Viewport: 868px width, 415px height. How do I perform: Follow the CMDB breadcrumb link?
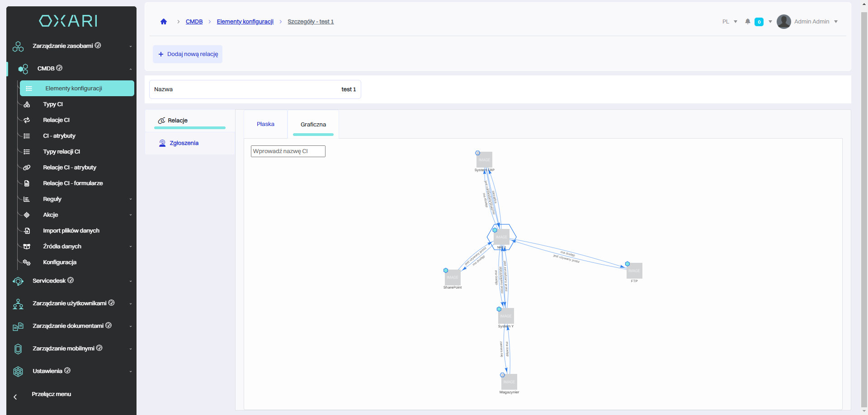tap(194, 22)
